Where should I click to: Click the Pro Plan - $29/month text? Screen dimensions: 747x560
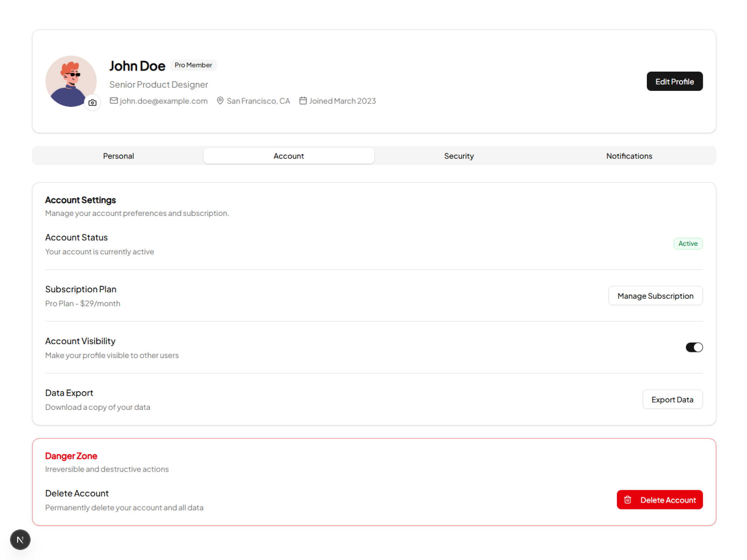coord(83,304)
